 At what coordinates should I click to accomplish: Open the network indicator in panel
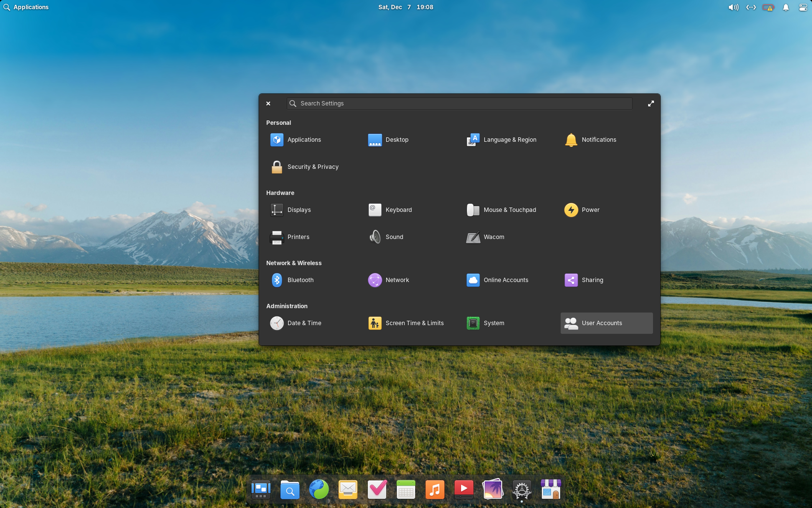point(751,7)
